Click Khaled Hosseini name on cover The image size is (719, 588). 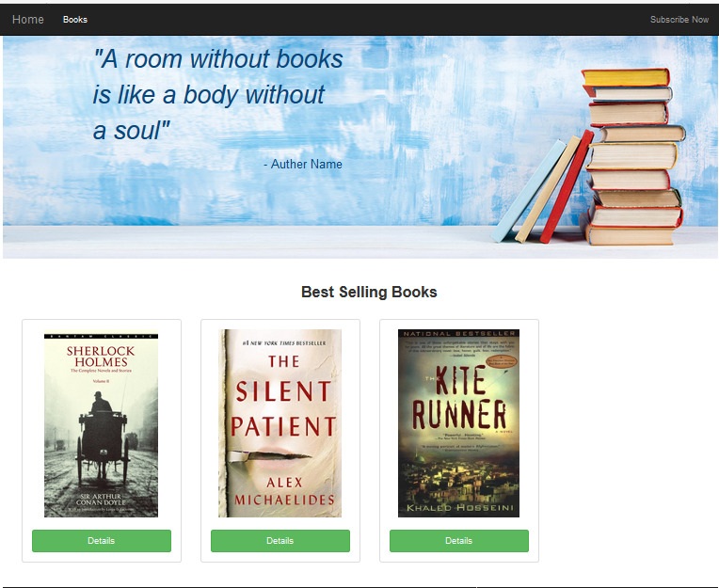coord(460,507)
